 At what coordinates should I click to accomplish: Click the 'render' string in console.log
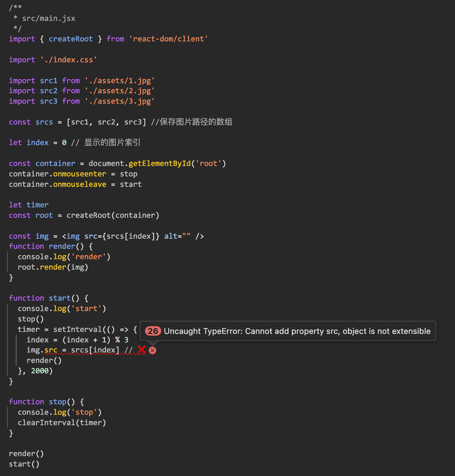click(x=89, y=257)
